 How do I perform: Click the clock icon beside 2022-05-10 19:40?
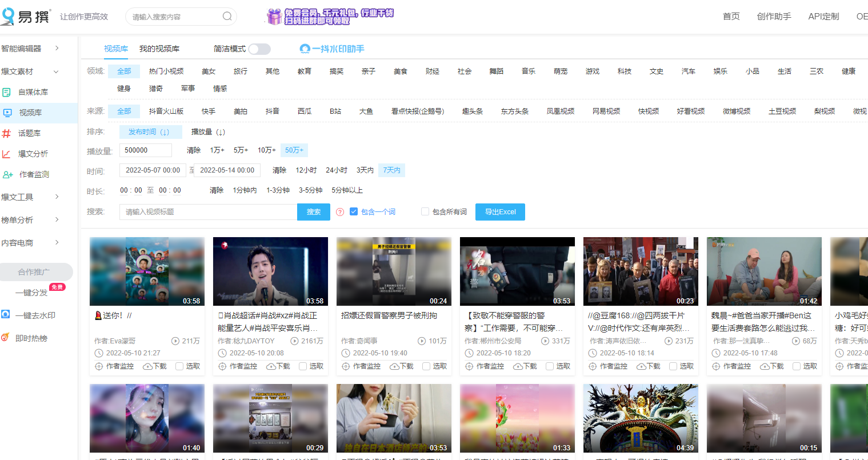[x=345, y=353]
